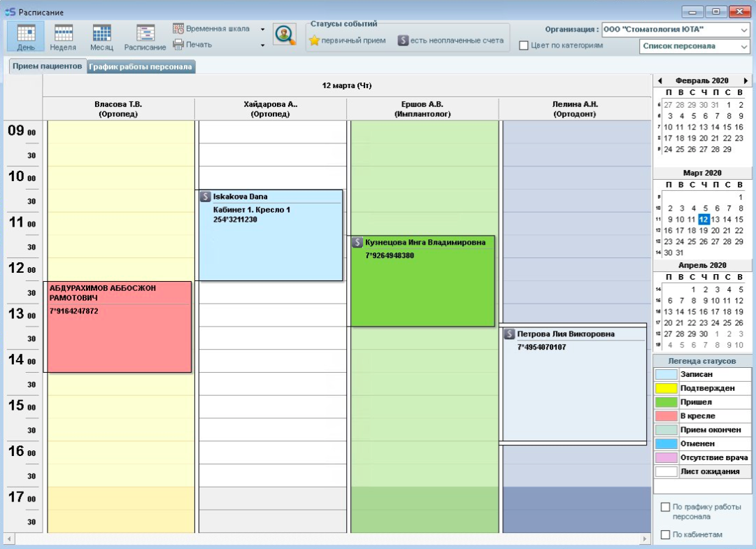Image resolution: width=756 pixels, height=549 pixels.
Task: Open Iskakova Dana appointment block
Action: pos(271,235)
